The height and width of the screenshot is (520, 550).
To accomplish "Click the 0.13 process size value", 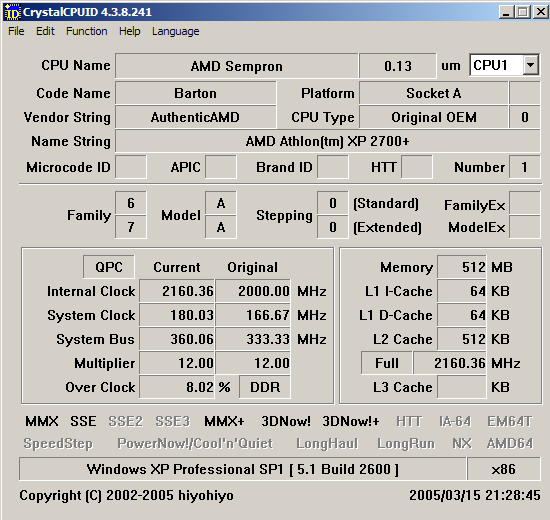I will coord(398,66).
